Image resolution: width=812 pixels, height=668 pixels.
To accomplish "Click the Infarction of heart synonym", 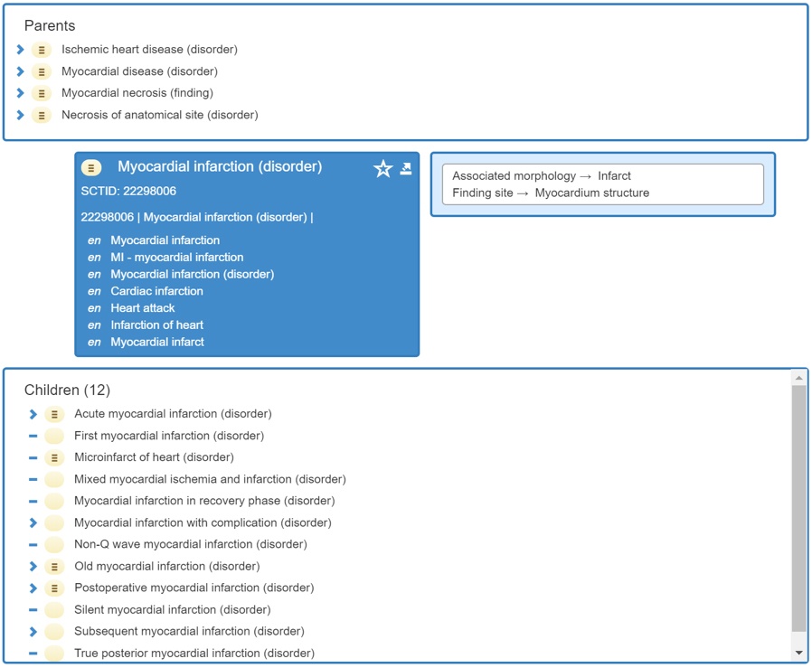I will point(157,325).
